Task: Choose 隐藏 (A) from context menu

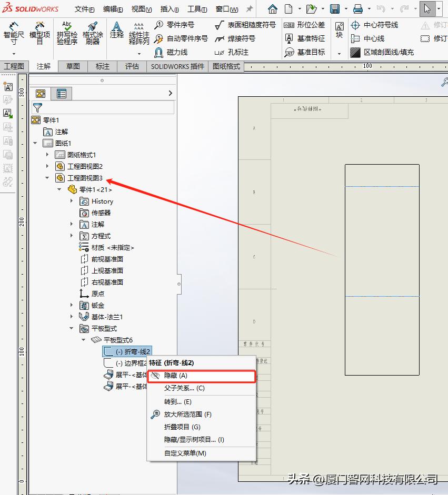Action: coord(202,376)
